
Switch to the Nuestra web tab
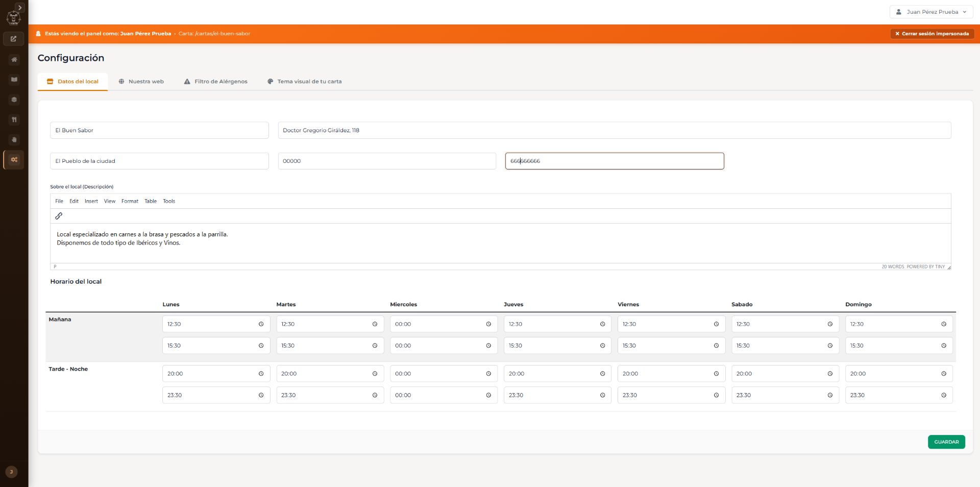tap(141, 82)
